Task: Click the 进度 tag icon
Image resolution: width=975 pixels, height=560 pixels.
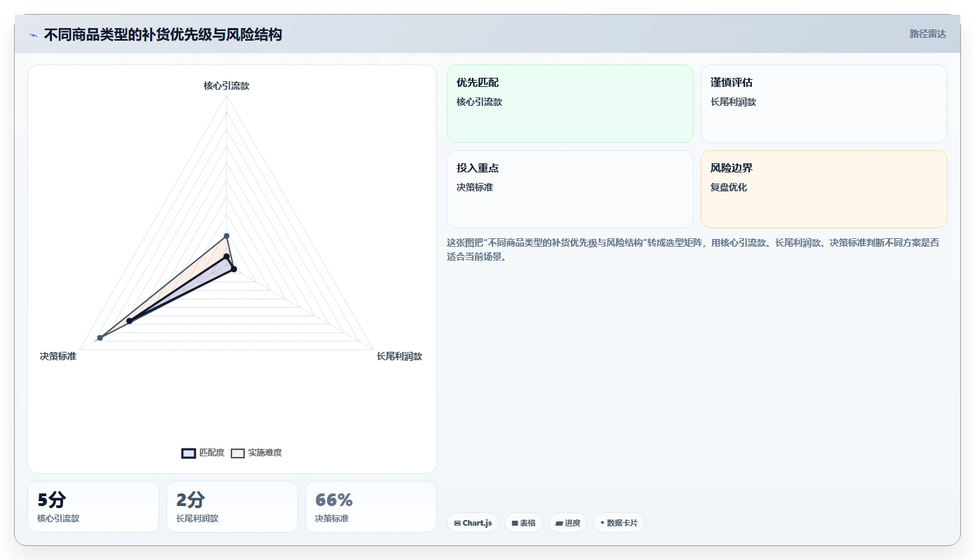Action: (559, 523)
